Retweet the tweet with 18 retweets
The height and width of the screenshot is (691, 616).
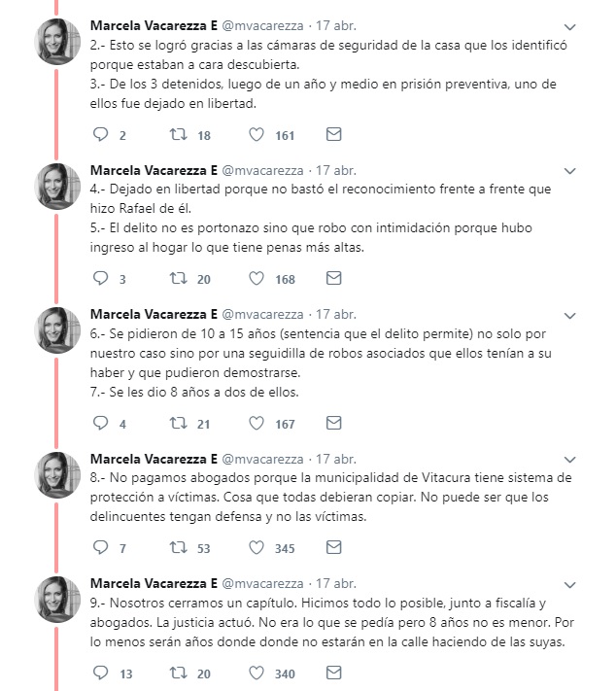tap(178, 135)
